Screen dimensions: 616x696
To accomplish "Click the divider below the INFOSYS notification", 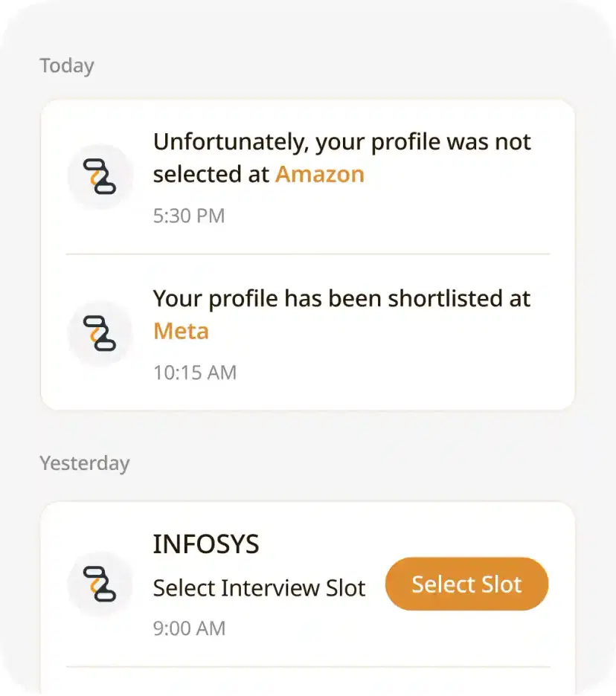I will coord(308,666).
